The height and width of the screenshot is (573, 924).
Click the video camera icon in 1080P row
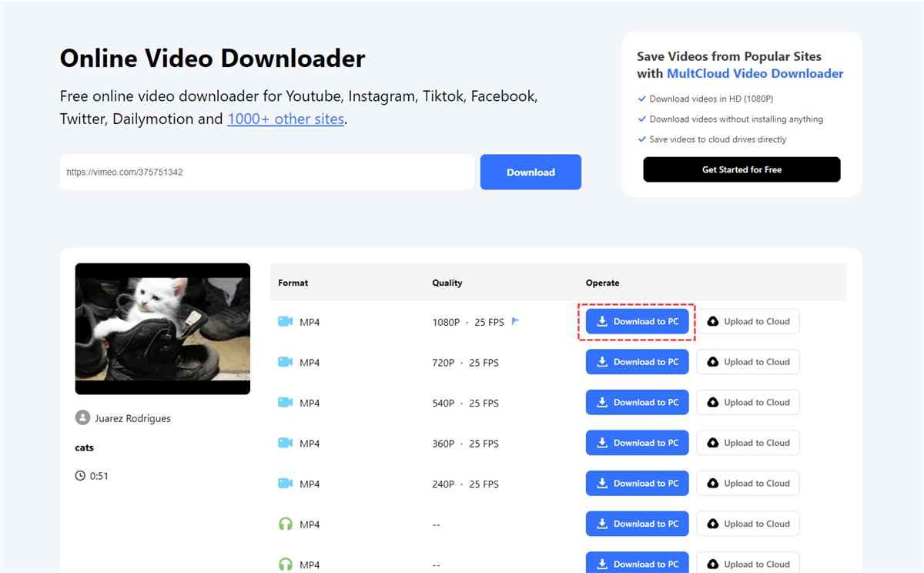pyautogui.click(x=286, y=322)
